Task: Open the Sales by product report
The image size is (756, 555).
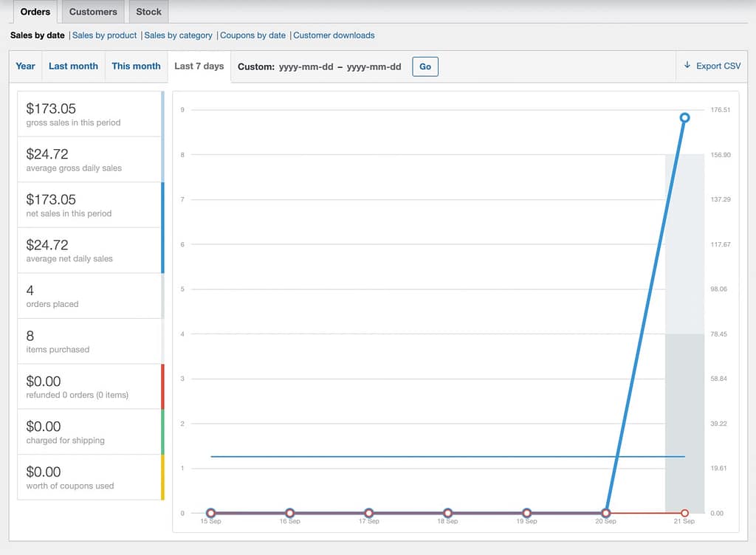Action: click(x=104, y=35)
